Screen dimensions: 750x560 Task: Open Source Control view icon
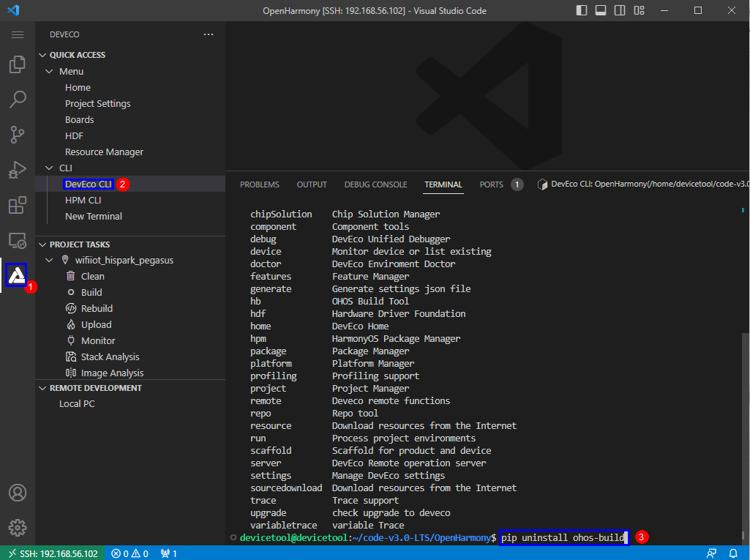(x=18, y=134)
